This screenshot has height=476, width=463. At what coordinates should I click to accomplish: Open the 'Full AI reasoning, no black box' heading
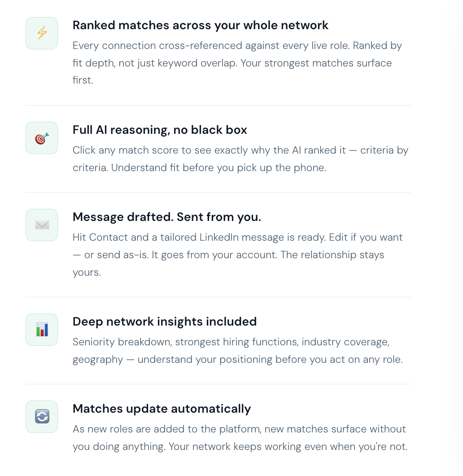click(160, 130)
